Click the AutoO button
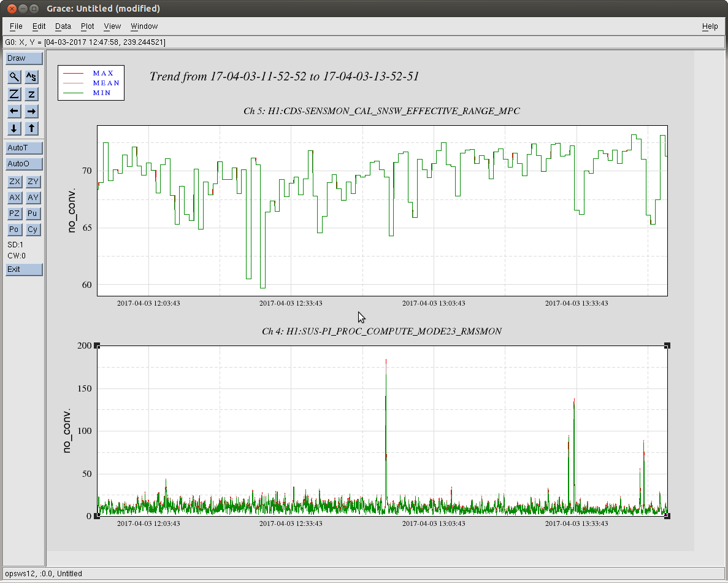Screen dimensions: 728x583 coord(24,163)
